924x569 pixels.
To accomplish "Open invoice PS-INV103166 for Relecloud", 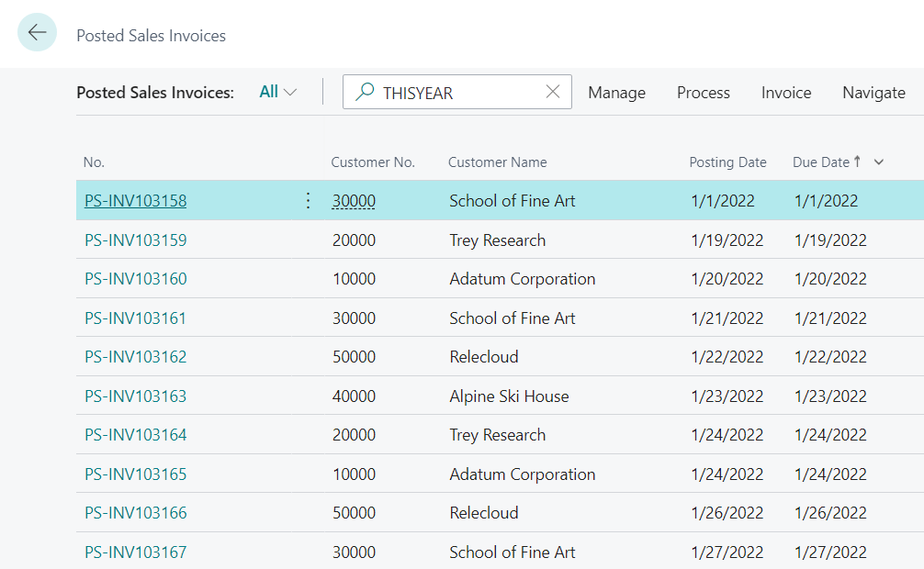I will point(135,513).
